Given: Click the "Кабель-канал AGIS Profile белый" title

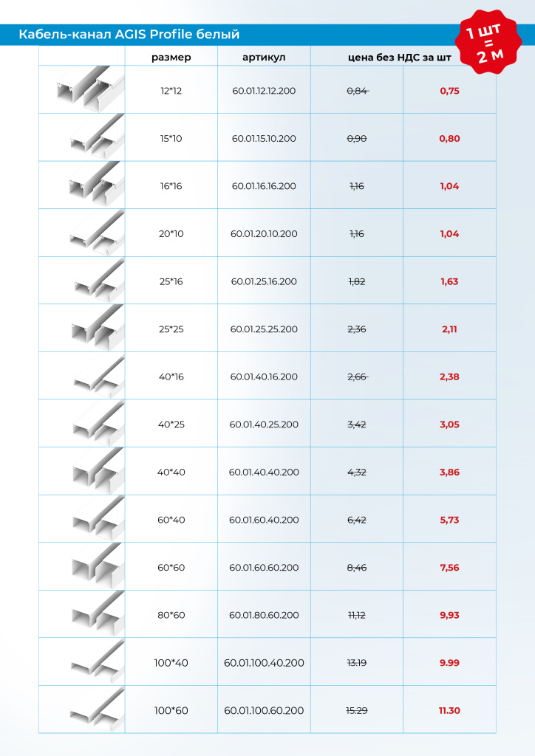Looking at the screenshot, I should click(129, 34).
